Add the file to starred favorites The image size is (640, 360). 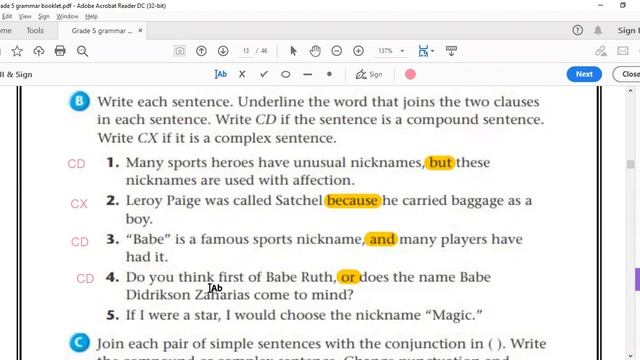pyautogui.click(x=17, y=51)
